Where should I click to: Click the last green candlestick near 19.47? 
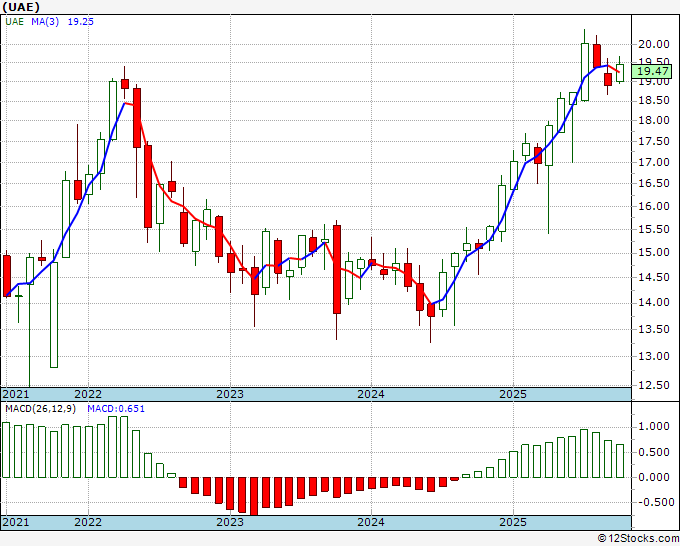tap(620, 73)
